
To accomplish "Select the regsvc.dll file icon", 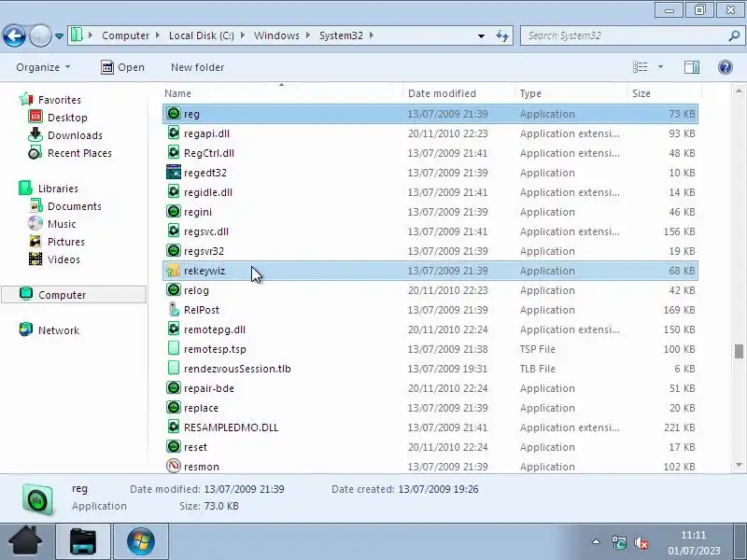I will [174, 231].
